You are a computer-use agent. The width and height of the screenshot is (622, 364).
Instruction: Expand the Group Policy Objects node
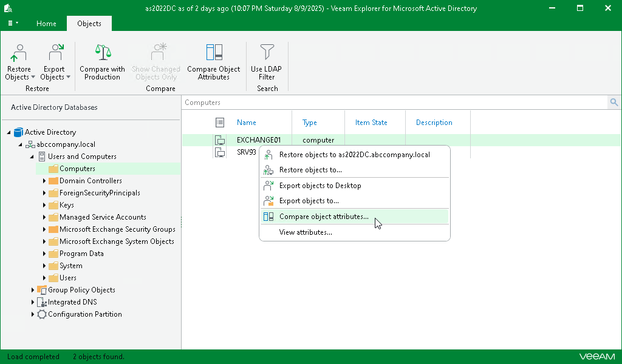(x=33, y=290)
